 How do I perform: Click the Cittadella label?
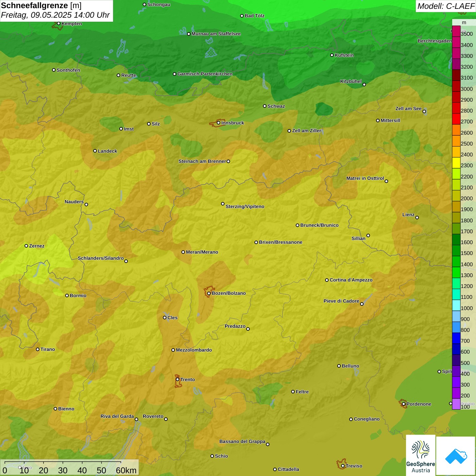tap(288, 469)
